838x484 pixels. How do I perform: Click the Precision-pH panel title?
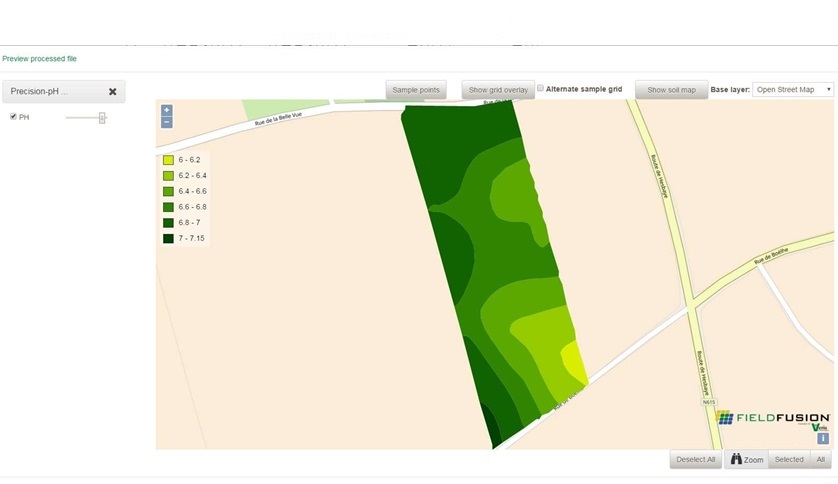(39, 91)
